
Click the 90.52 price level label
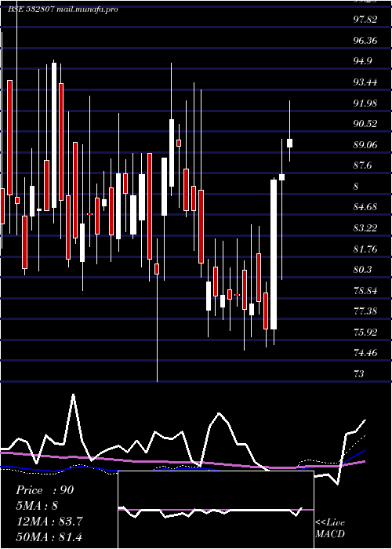pos(365,124)
